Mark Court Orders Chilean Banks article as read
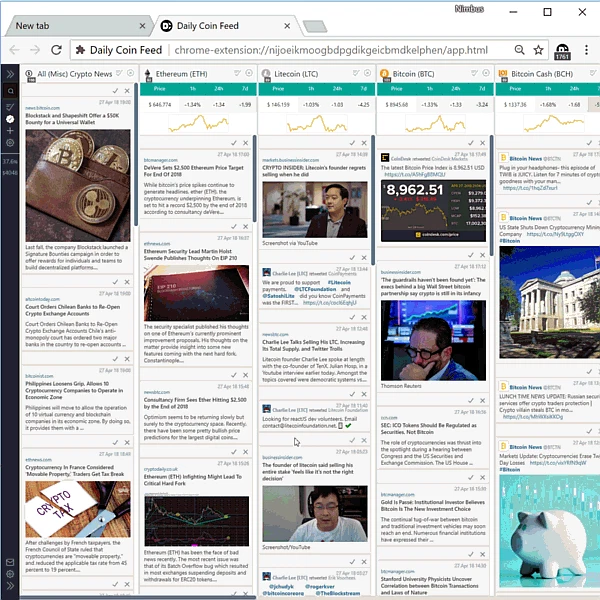Image resolution: width=600 pixels, height=600 pixels. [115, 282]
